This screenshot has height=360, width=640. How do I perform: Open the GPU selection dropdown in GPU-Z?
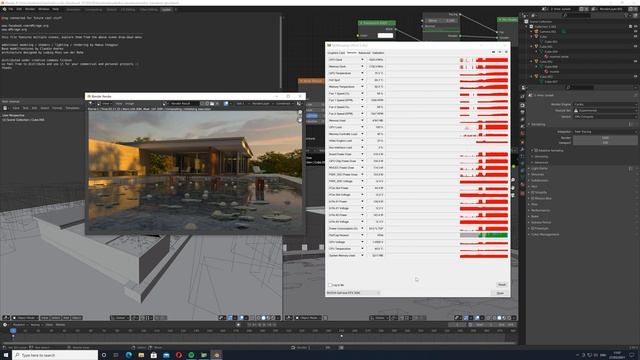click(x=353, y=293)
